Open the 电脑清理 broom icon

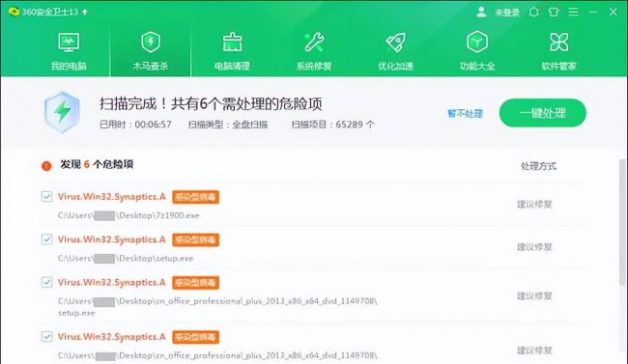pos(232,42)
